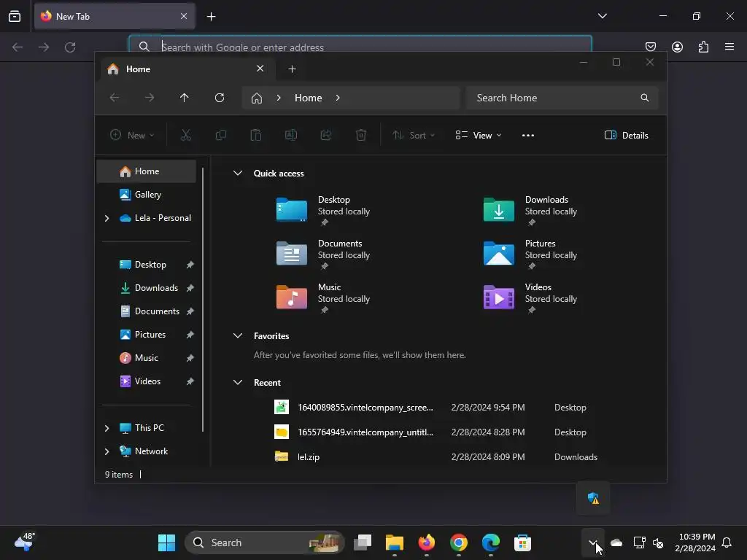Click the Windows Security tray icon
This screenshot has width=747, height=560.
(x=593, y=499)
